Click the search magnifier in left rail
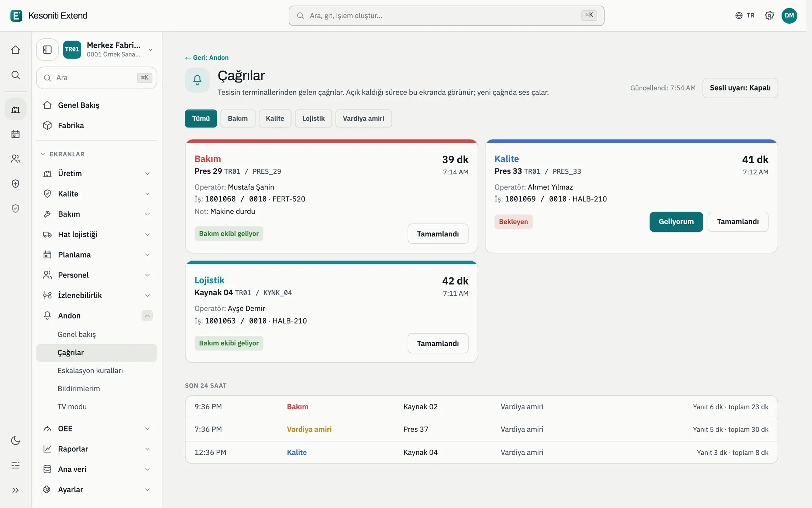The image size is (812, 508). [x=16, y=75]
